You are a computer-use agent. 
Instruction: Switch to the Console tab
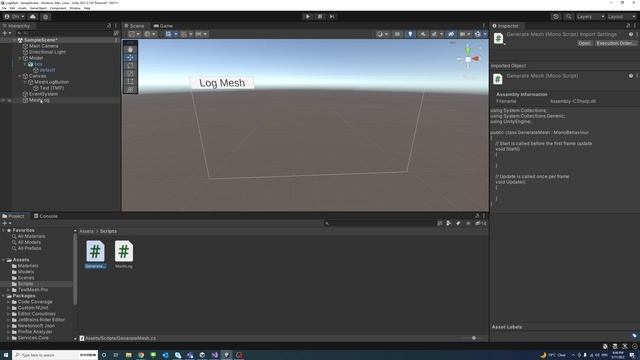46,216
